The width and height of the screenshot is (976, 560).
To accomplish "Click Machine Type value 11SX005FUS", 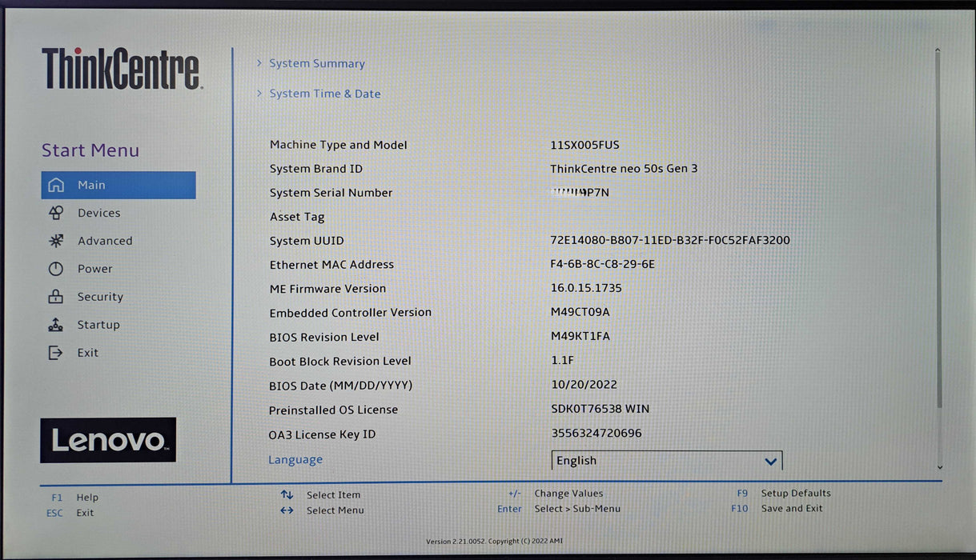I will (584, 145).
